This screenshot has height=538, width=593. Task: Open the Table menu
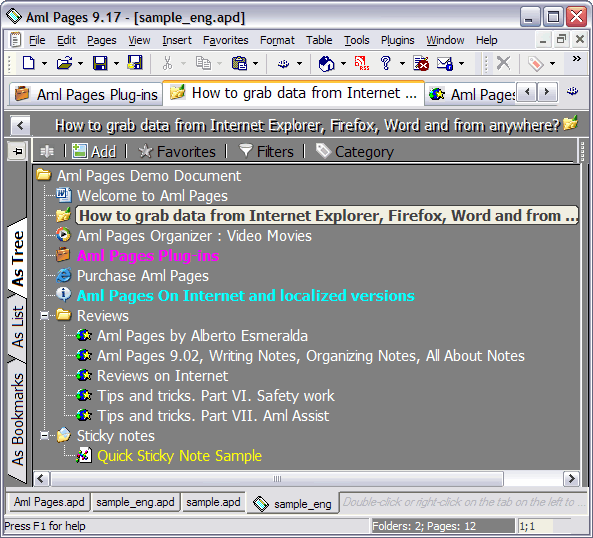[319, 40]
